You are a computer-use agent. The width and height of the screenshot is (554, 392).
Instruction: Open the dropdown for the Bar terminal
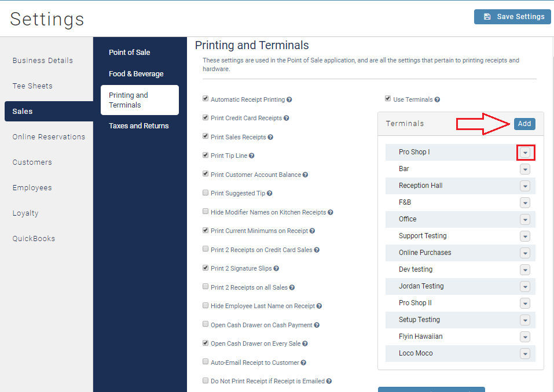[x=525, y=169]
